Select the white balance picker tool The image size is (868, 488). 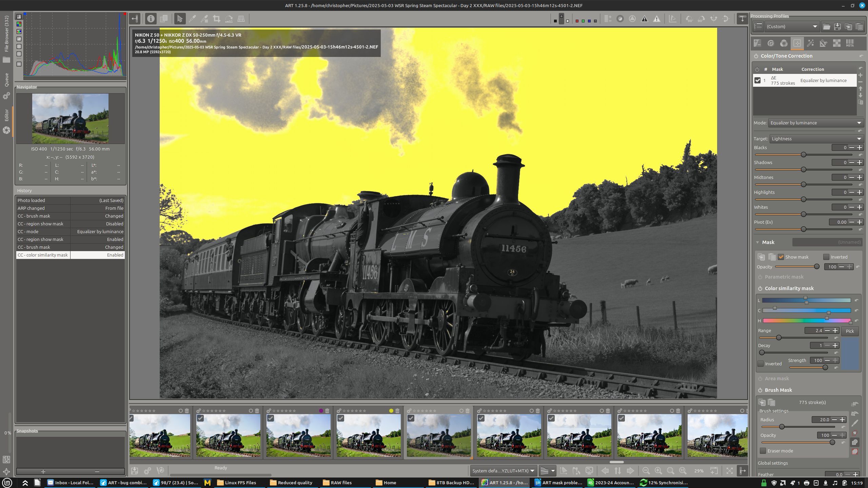(192, 19)
